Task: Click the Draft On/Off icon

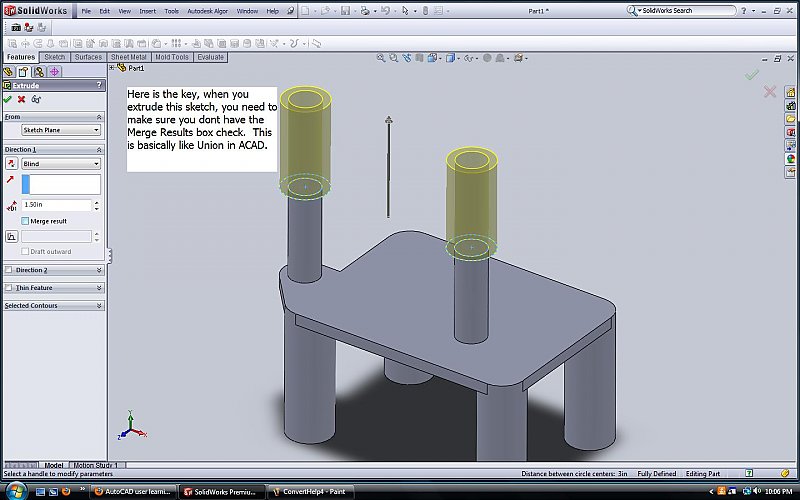Action: point(11,237)
